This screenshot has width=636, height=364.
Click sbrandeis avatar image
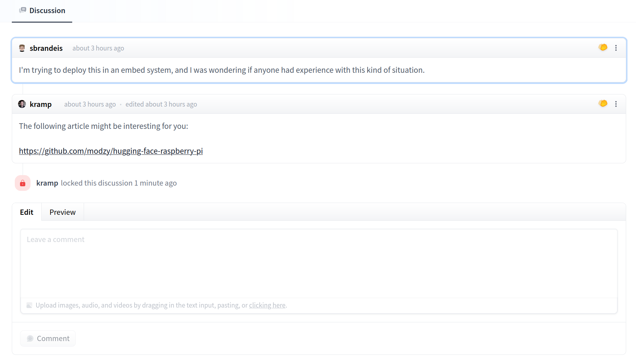point(22,48)
